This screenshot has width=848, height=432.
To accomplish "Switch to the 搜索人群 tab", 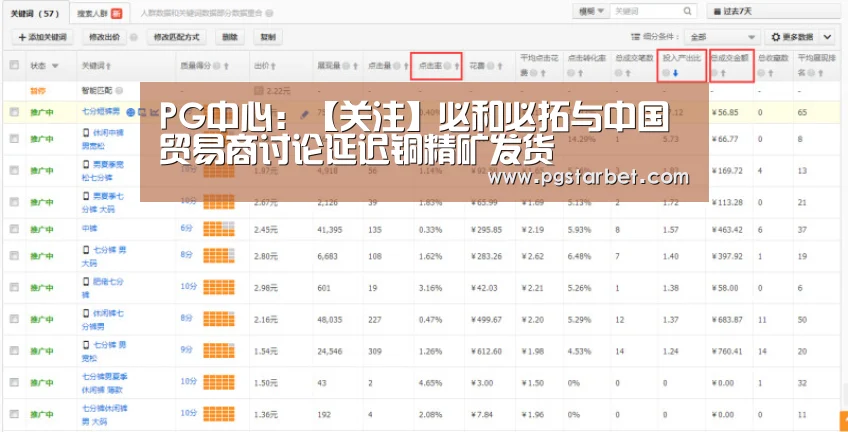I will coord(99,14).
